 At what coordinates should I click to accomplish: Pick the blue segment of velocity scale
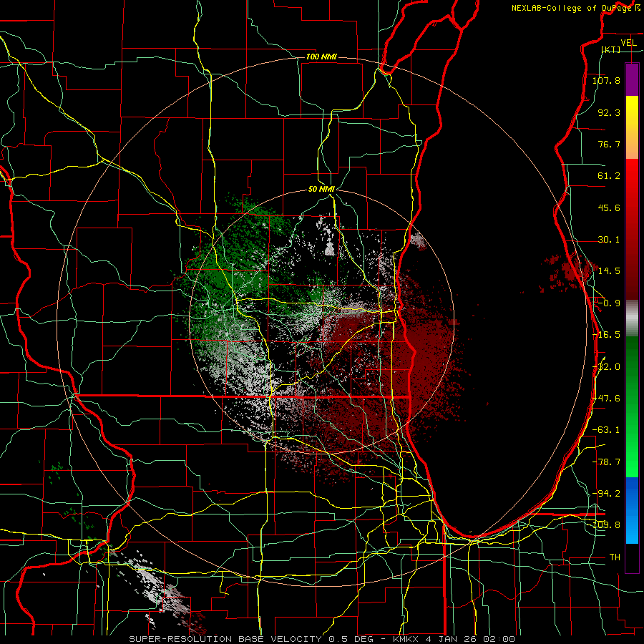(x=632, y=510)
